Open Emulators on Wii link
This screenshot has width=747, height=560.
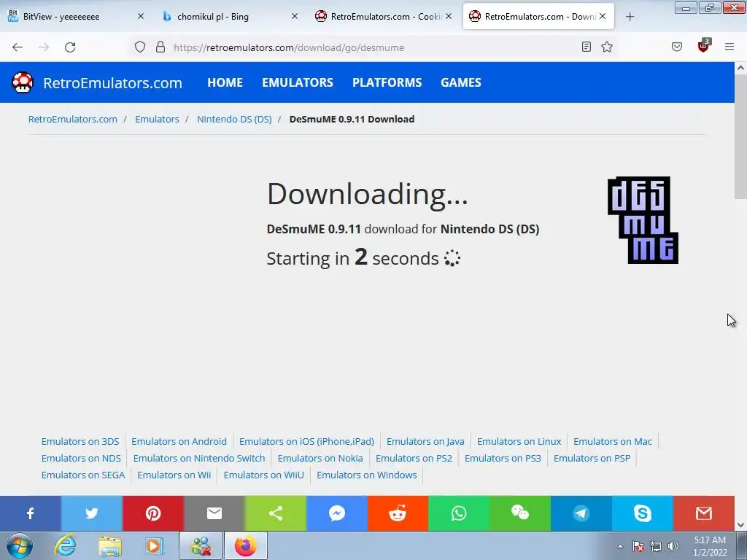tap(174, 475)
